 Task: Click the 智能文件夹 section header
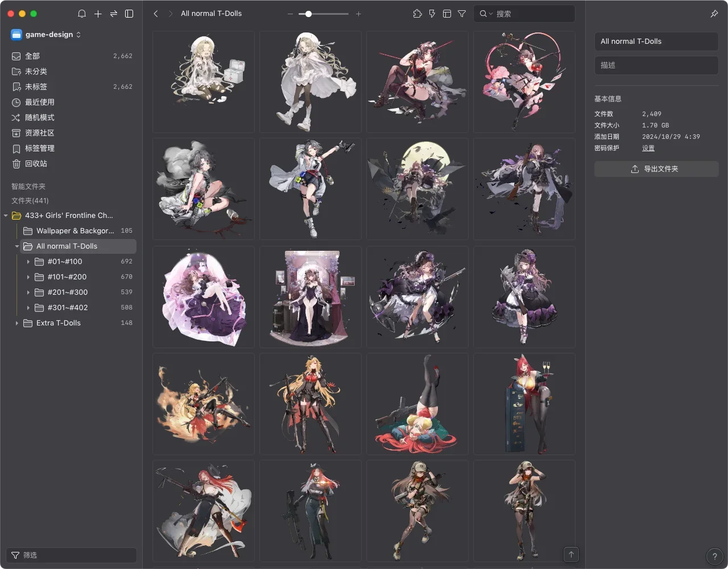pyautogui.click(x=28, y=187)
